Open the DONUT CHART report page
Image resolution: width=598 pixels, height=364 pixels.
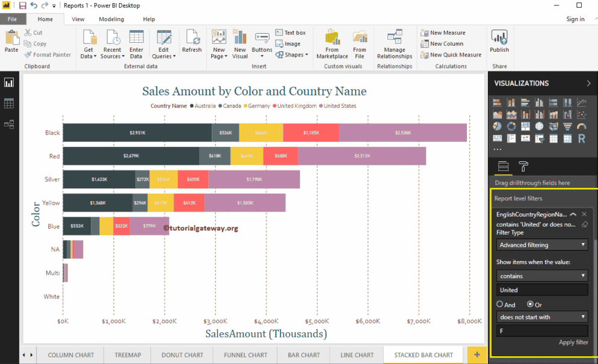[x=181, y=355]
